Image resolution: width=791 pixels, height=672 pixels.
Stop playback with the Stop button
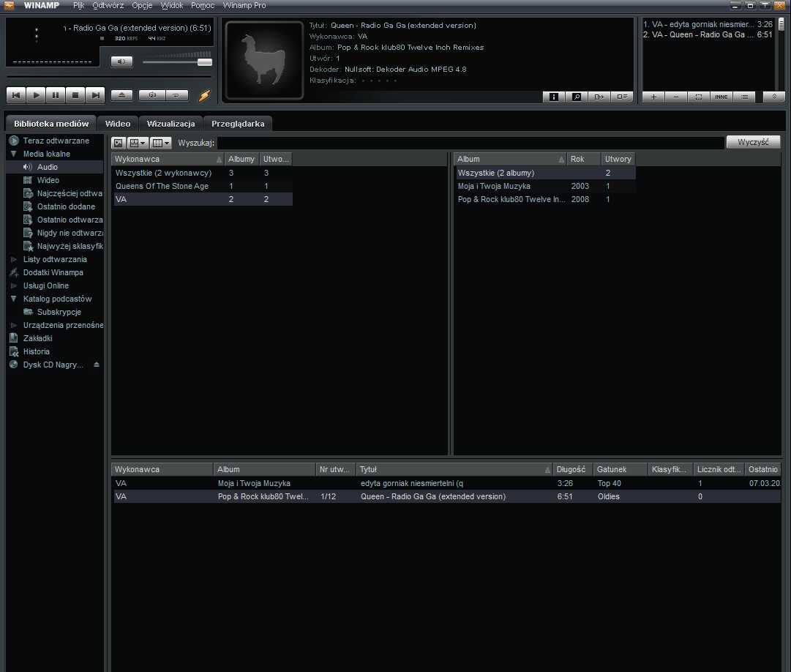coord(75,95)
